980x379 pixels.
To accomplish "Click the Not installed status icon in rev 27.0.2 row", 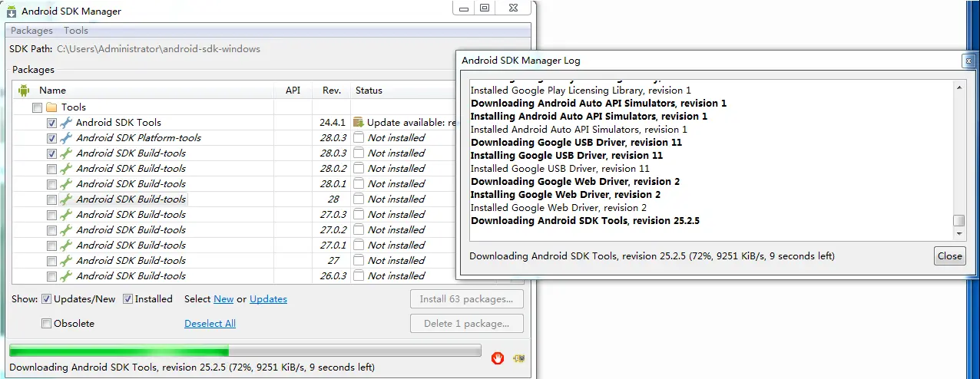I will click(358, 230).
